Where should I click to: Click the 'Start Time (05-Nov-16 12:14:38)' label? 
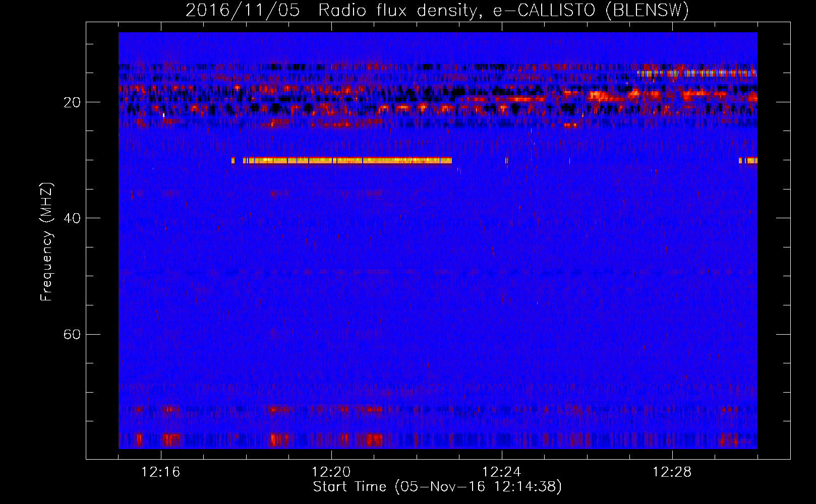(x=437, y=487)
